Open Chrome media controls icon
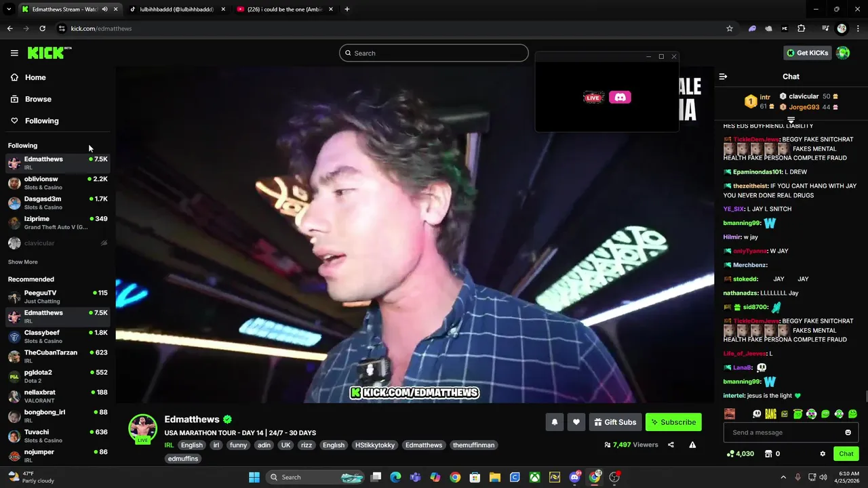The height and width of the screenshot is (488, 868). [825, 28]
